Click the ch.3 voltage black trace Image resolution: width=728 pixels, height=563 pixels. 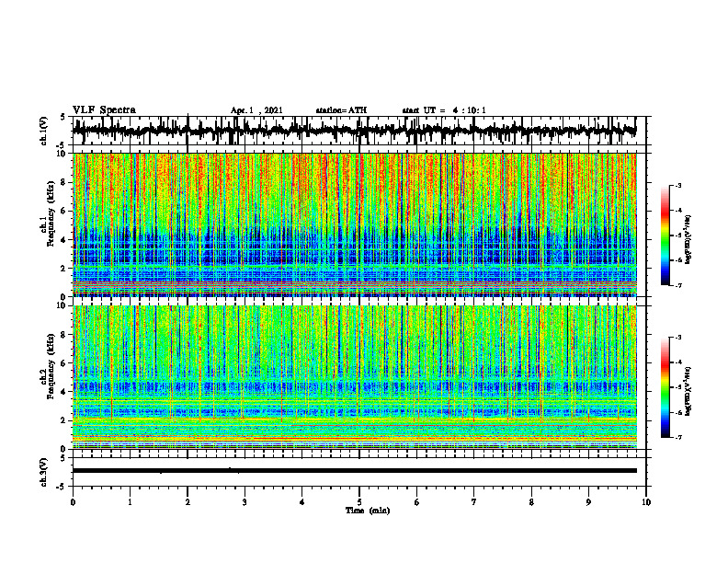pyautogui.click(x=354, y=471)
